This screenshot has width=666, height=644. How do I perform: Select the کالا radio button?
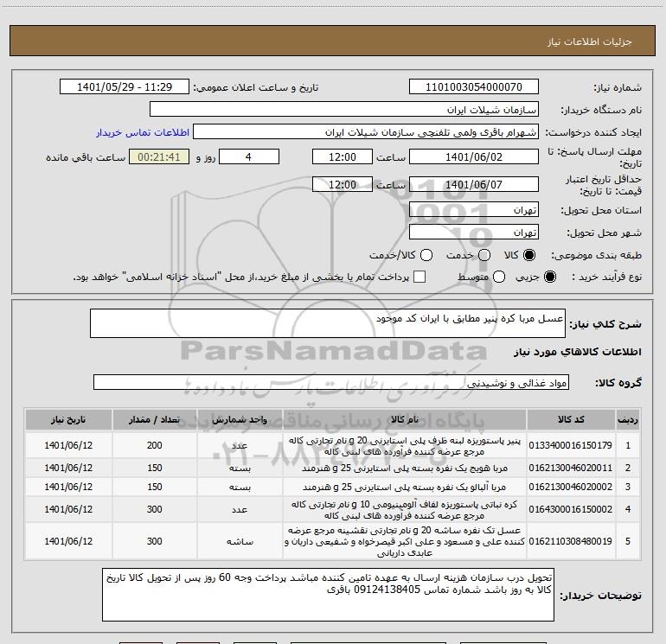pos(529,255)
